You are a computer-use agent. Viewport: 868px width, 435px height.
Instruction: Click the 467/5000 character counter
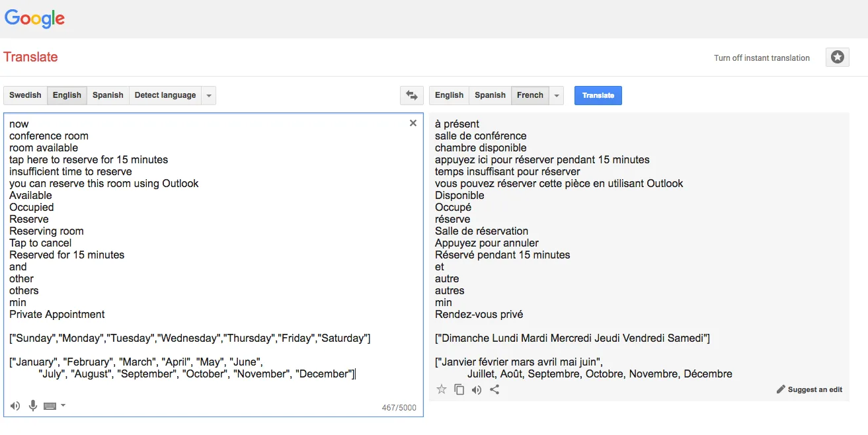tap(399, 408)
